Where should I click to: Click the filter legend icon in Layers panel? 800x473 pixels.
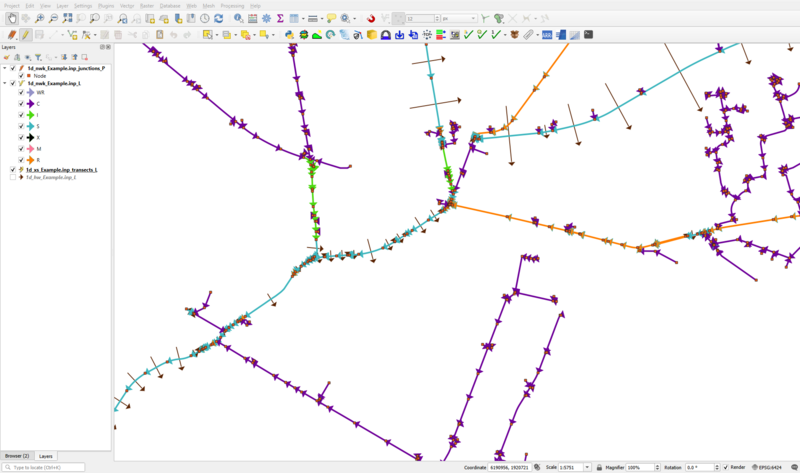[x=38, y=57]
